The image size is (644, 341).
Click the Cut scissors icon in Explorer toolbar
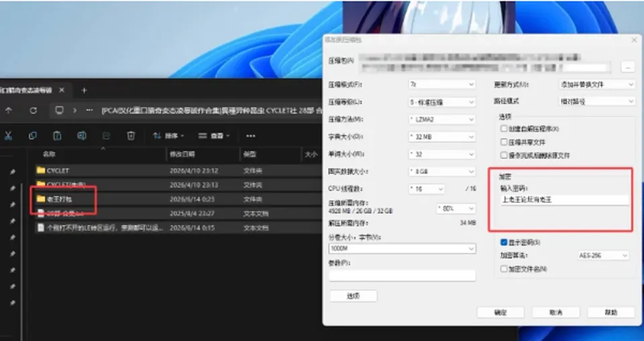click(8, 136)
